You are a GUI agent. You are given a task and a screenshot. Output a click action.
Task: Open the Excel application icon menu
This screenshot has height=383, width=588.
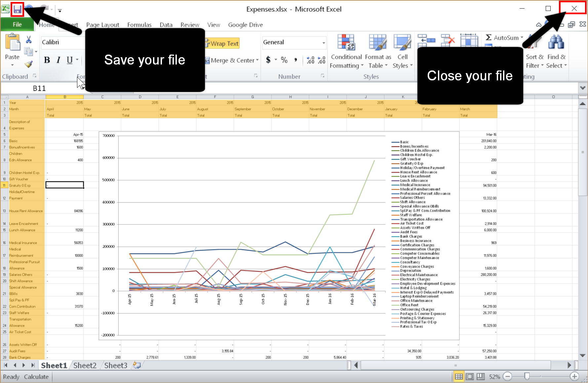point(5,9)
